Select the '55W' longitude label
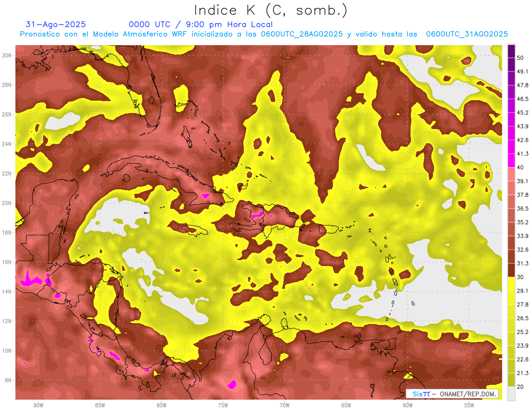532x411 pixels. pos(469,405)
